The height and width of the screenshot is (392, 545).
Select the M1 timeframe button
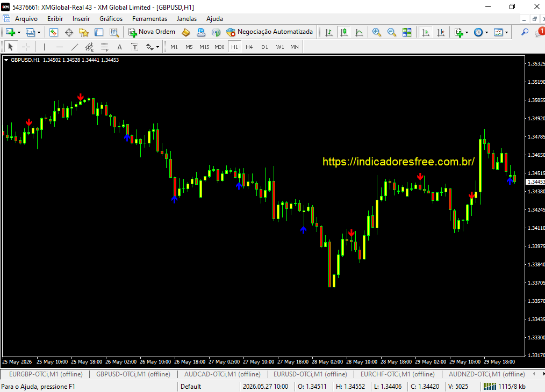point(174,47)
